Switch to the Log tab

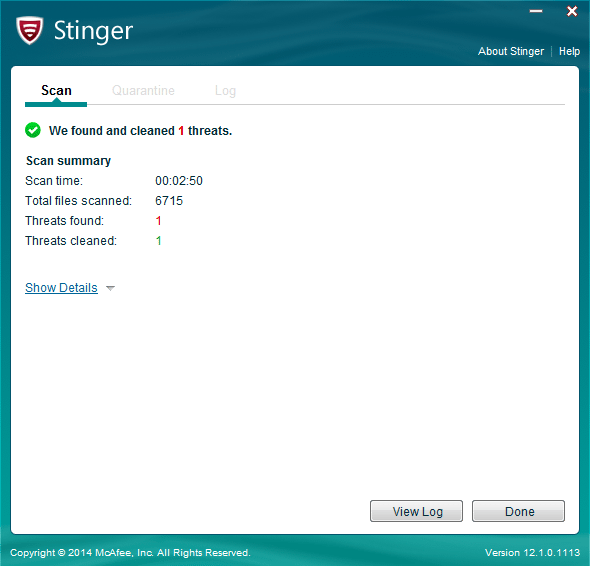coord(225,91)
